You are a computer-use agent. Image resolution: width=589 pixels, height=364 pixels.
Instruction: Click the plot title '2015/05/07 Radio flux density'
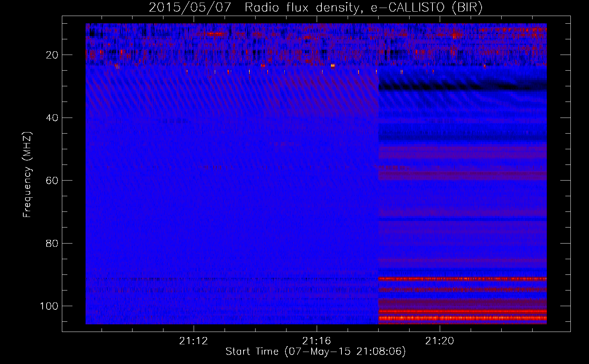pos(316,7)
